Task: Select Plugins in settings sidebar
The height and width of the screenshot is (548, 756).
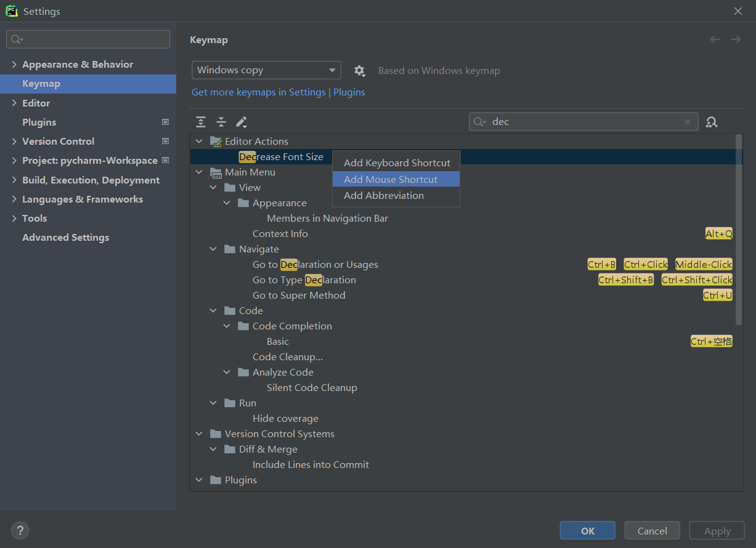Action: 88,122
